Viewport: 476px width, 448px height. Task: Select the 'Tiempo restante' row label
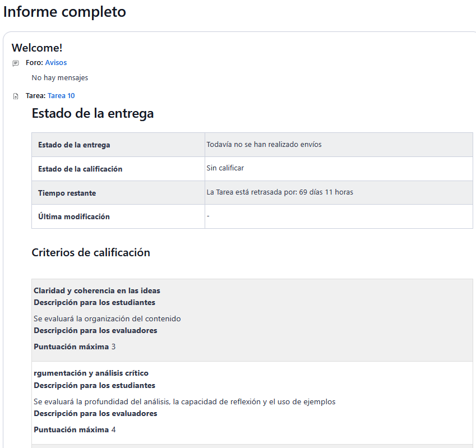tap(67, 193)
